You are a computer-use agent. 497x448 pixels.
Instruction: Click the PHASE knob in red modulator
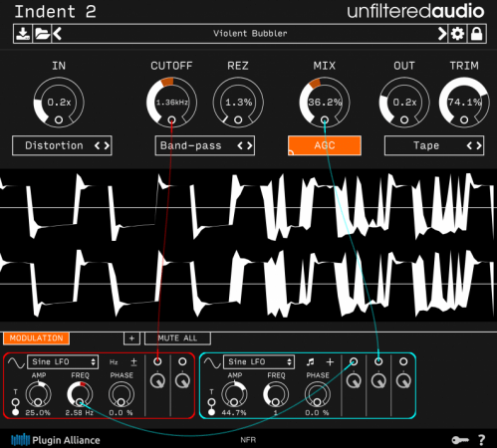point(122,394)
